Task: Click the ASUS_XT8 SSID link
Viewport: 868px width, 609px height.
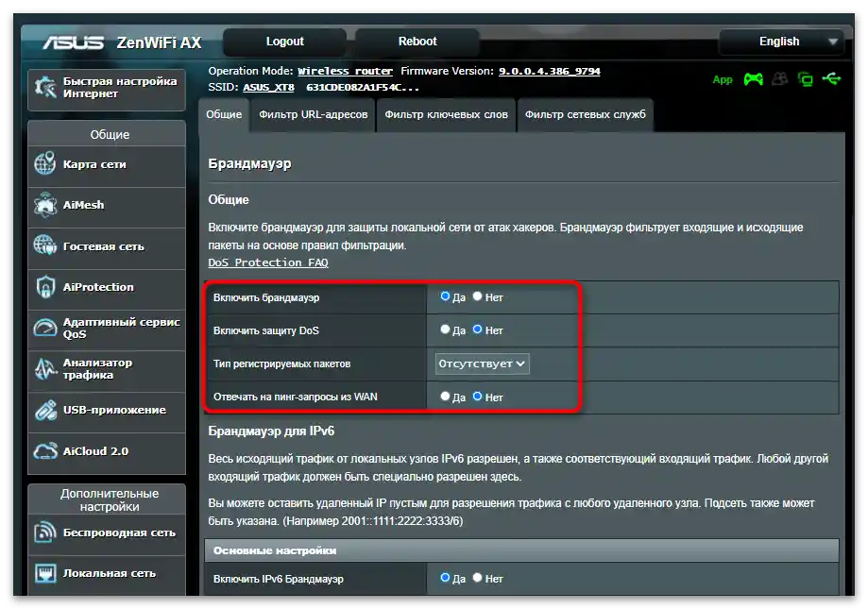Action: tap(268, 88)
